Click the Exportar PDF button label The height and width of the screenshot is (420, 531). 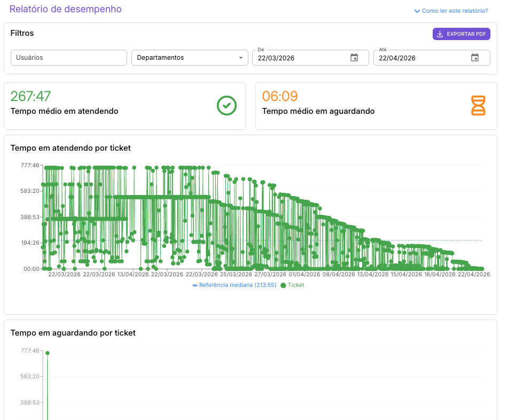pos(466,34)
